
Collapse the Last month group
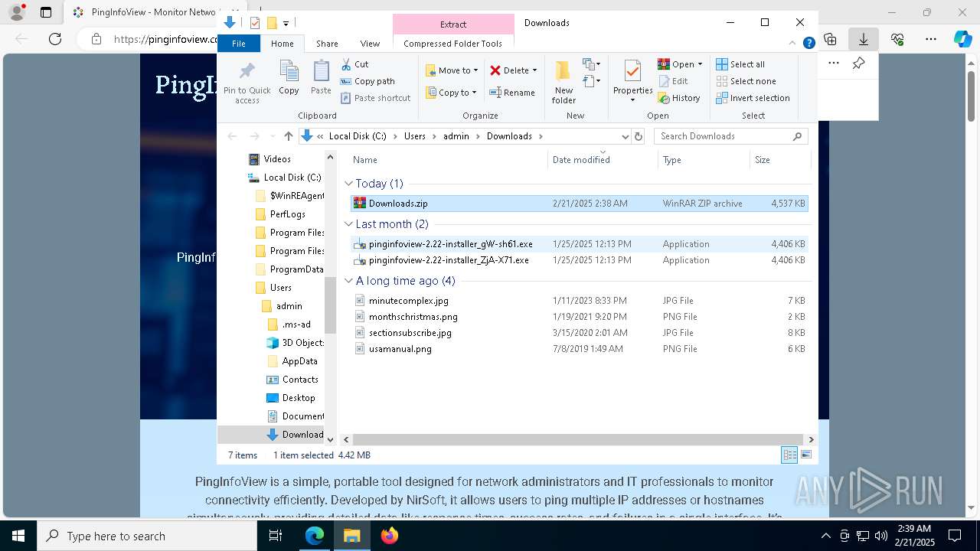[349, 224]
